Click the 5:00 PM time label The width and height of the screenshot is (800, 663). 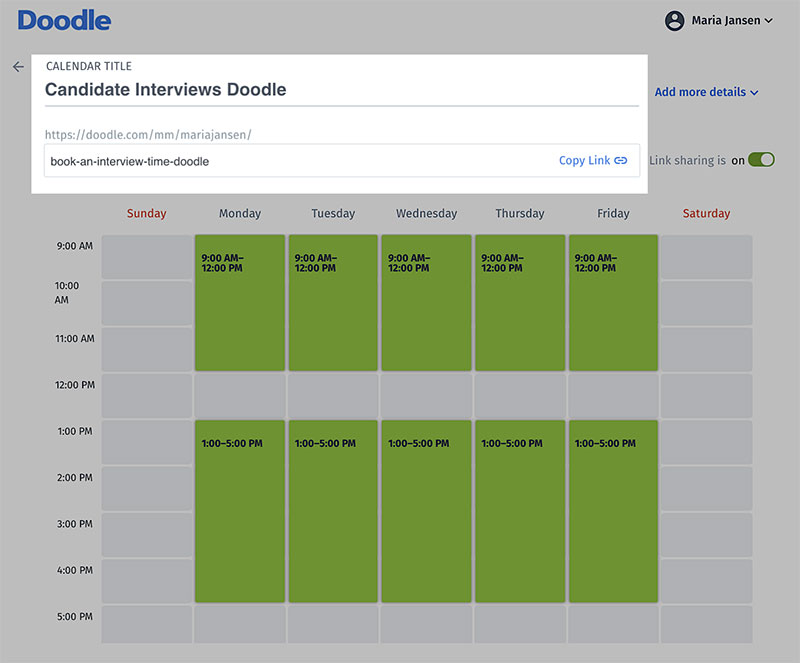pyautogui.click(x=74, y=617)
